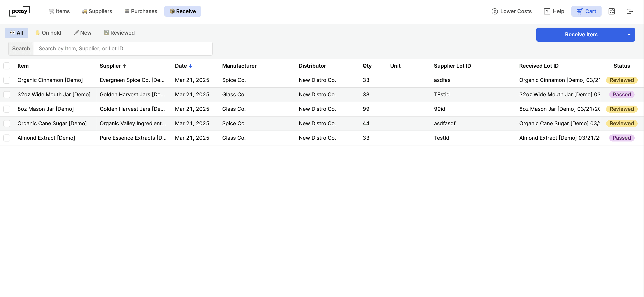Click the Status column header

[x=621, y=66]
